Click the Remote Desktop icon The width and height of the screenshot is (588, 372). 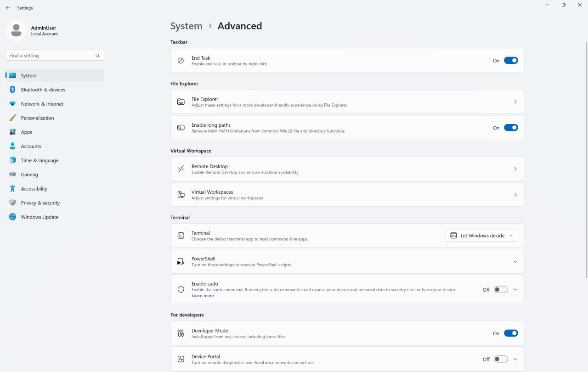point(181,169)
